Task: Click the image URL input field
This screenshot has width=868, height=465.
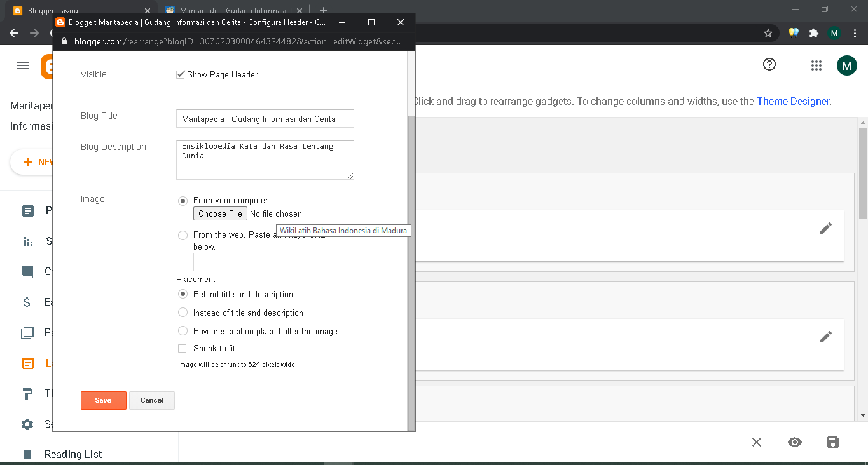Action: [250, 262]
